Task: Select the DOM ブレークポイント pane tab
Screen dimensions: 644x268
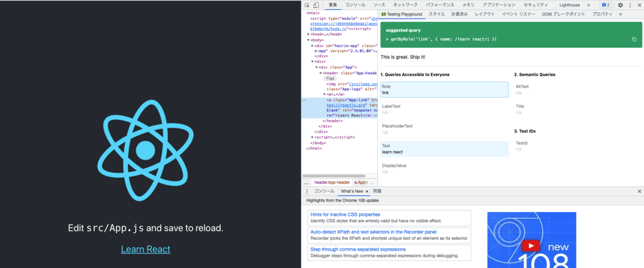Action: [x=563, y=15]
